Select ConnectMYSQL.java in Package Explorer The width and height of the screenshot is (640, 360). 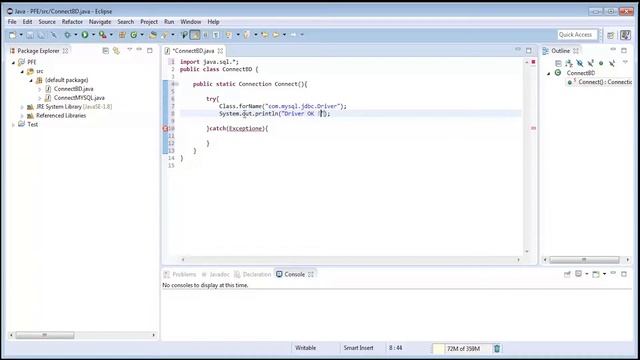(79, 98)
